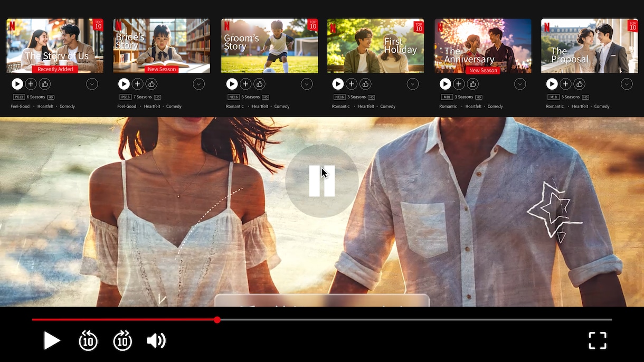Screen dimensions: 644x362
Task: Add Bride's Story to My List
Action: [138, 84]
